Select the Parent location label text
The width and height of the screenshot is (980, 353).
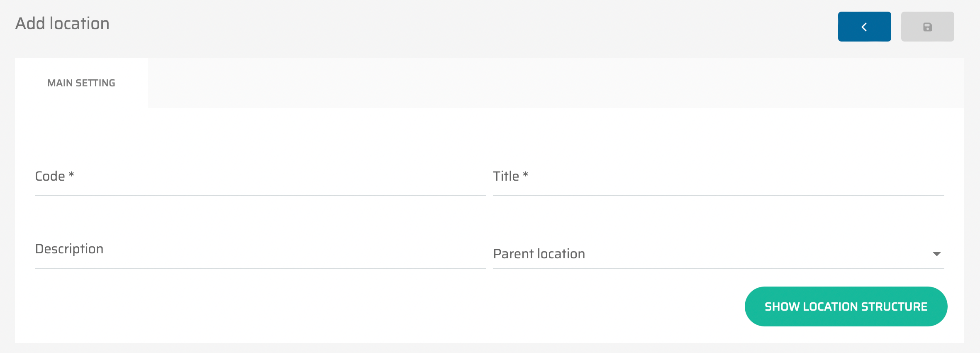point(539,254)
